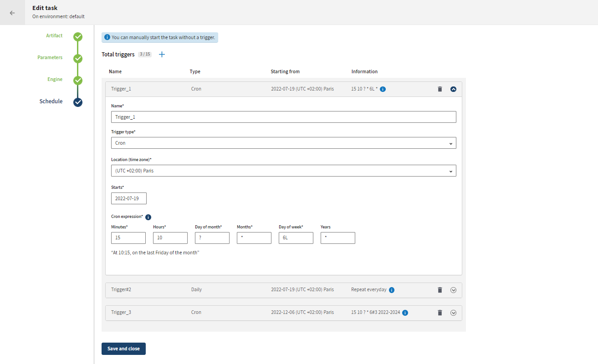The image size is (598, 364).
Task: Delete Trigger_1 using trash icon
Action: 440,89
